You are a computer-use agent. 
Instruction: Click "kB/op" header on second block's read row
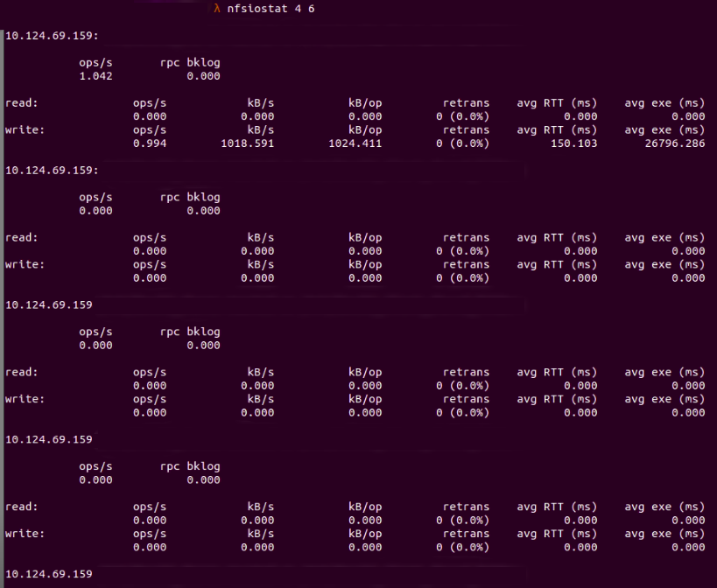point(365,237)
